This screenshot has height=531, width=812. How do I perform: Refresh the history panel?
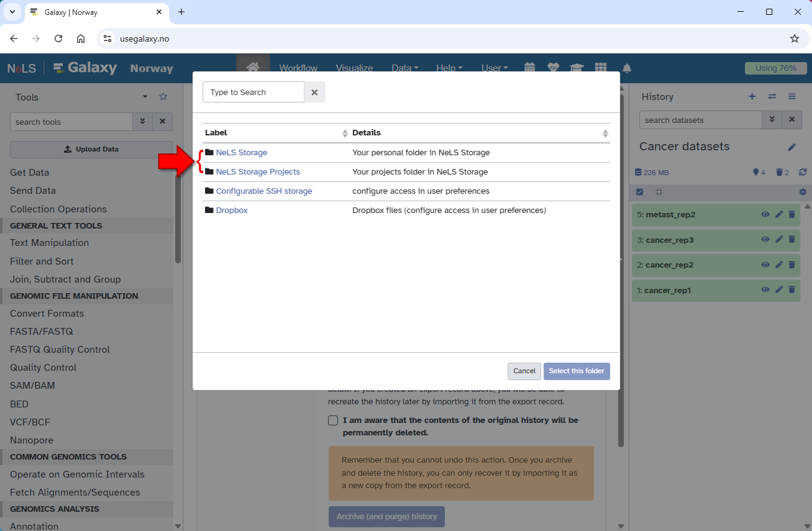[x=803, y=173]
